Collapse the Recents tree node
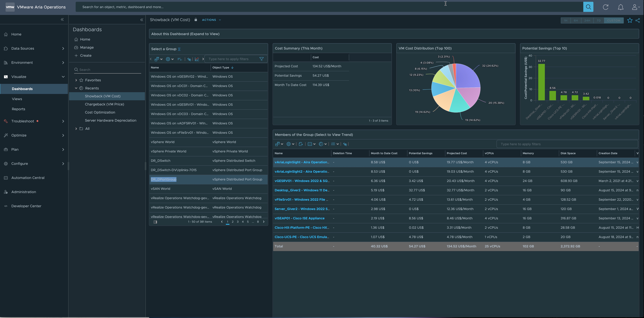The height and width of the screenshot is (318, 644). coord(76,88)
